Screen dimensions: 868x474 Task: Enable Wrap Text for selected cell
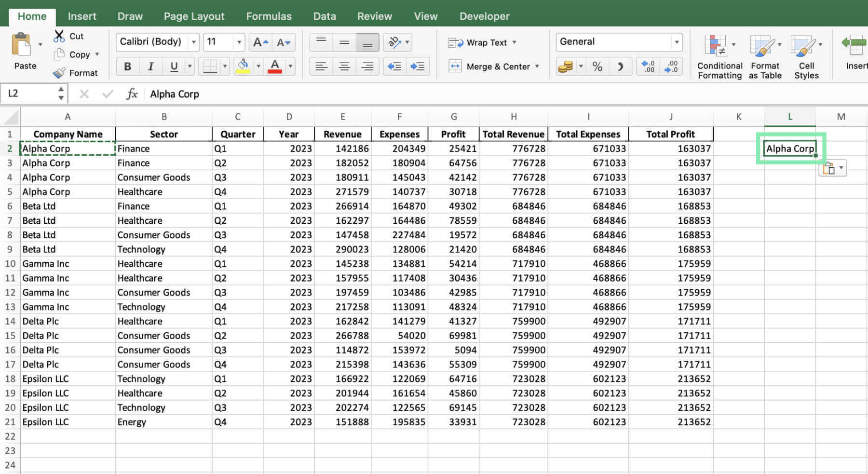tap(482, 42)
